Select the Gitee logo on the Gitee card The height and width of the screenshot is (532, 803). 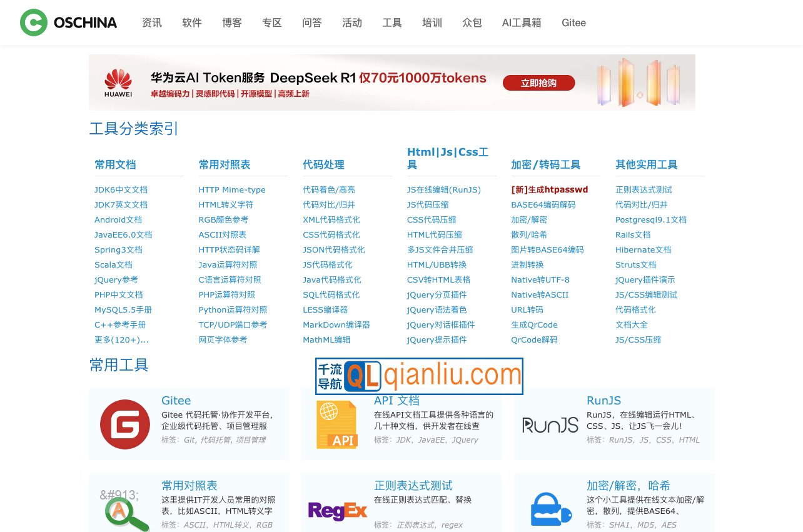click(x=124, y=424)
